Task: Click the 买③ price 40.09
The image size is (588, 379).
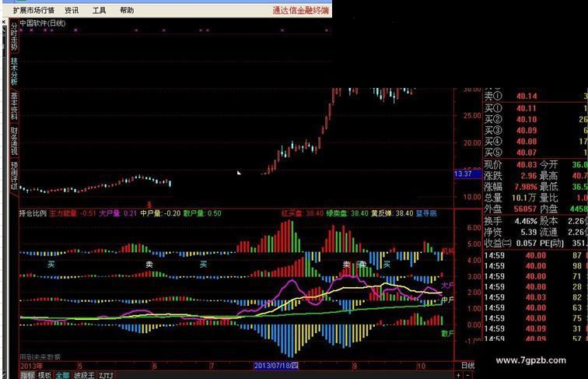Action: coord(526,131)
